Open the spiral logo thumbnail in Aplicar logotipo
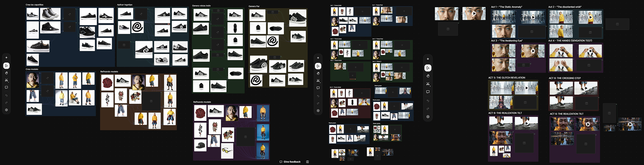The width and height of the screenshot is (644, 165). point(137,27)
